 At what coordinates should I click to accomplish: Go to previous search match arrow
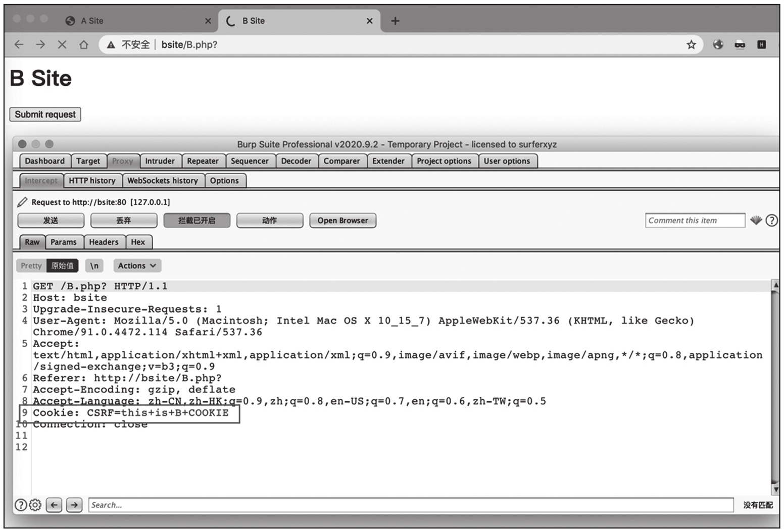54,505
